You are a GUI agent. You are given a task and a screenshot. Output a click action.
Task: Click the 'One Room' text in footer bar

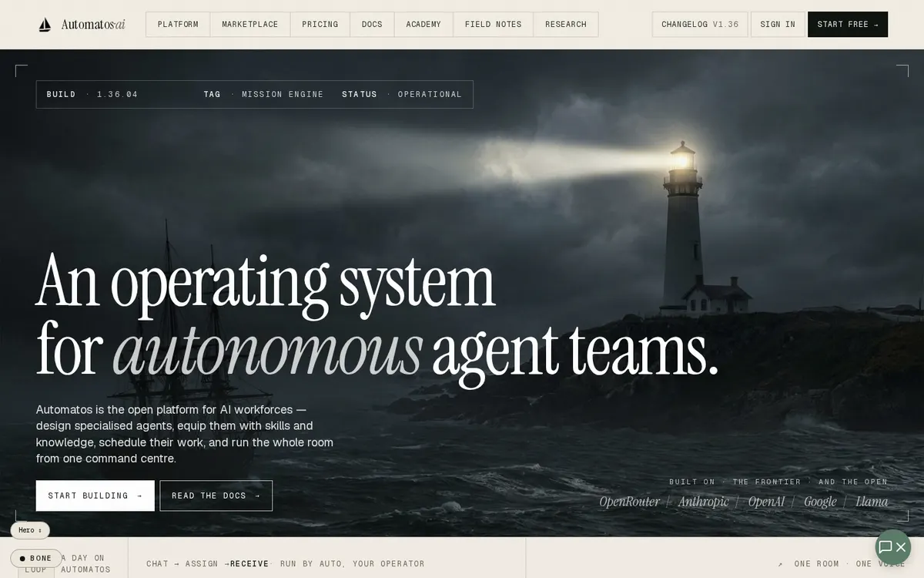click(816, 564)
